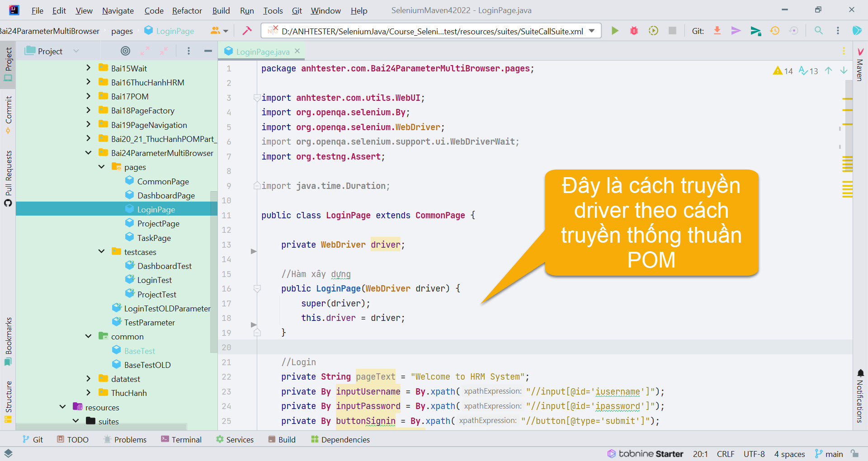Image resolution: width=868 pixels, height=461 pixels.
Task: Click Git branch main in status bar
Action: 829,454
